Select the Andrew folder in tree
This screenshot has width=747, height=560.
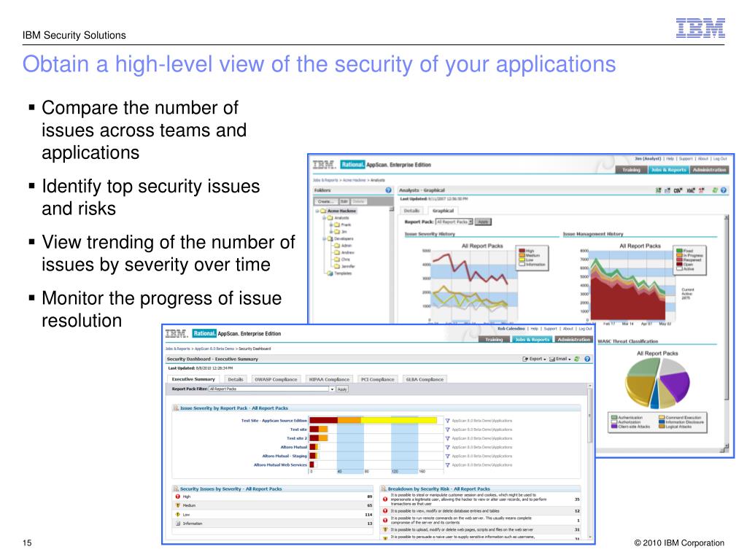pyautogui.click(x=344, y=253)
